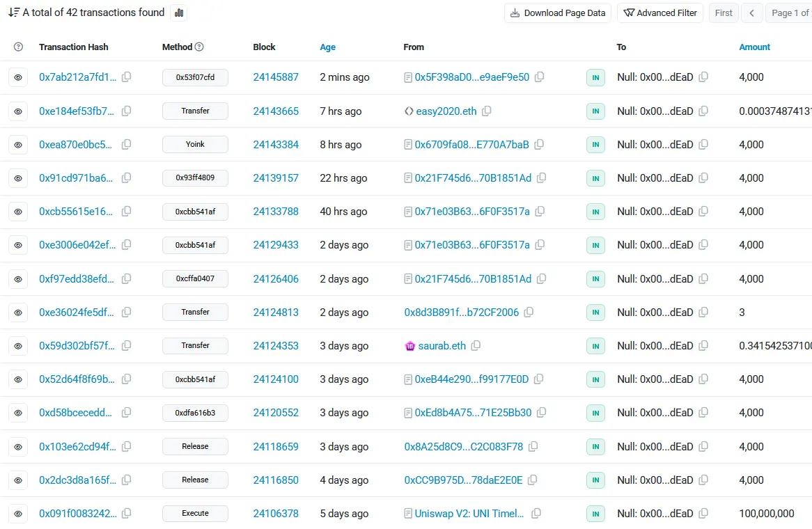Image resolution: width=812 pixels, height=529 pixels.
Task: Copy transaction hash 0x7ab212a7fd1
Action: pyautogui.click(x=126, y=77)
